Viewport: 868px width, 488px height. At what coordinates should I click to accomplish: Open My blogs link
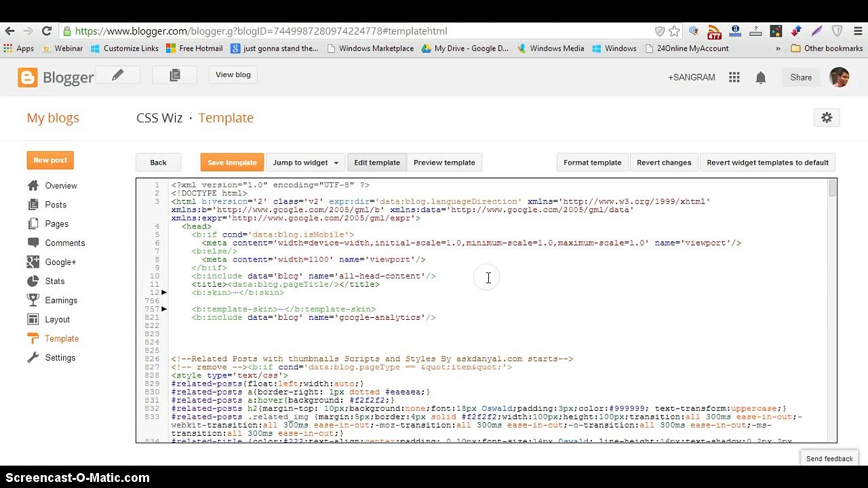tap(53, 118)
